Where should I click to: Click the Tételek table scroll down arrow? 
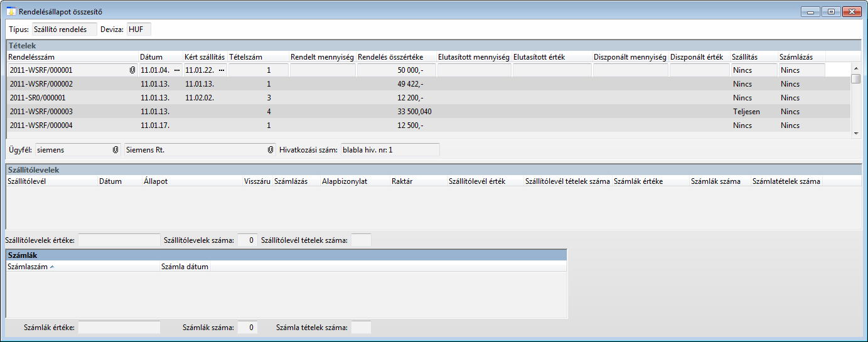pos(855,133)
